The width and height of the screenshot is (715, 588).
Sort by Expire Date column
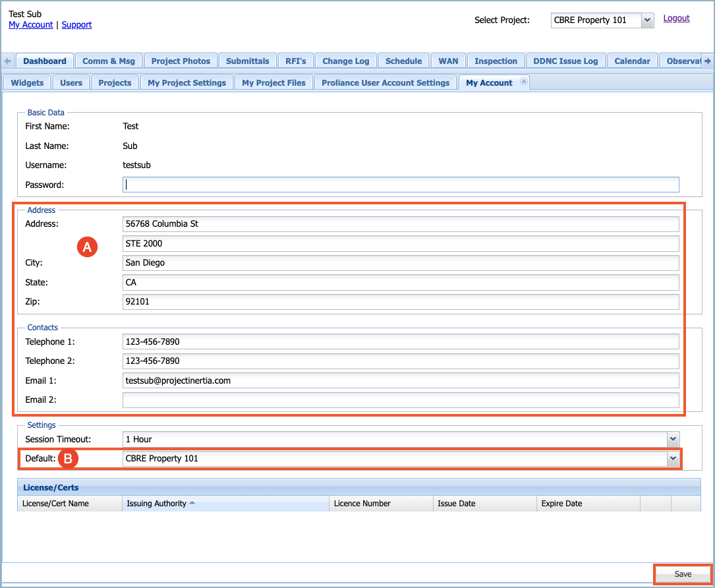coord(588,504)
